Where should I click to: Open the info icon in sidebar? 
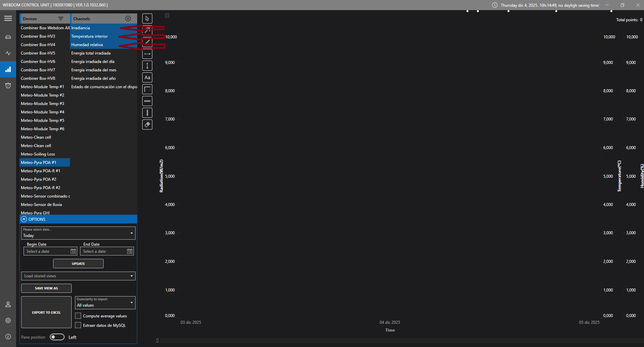[8, 337]
